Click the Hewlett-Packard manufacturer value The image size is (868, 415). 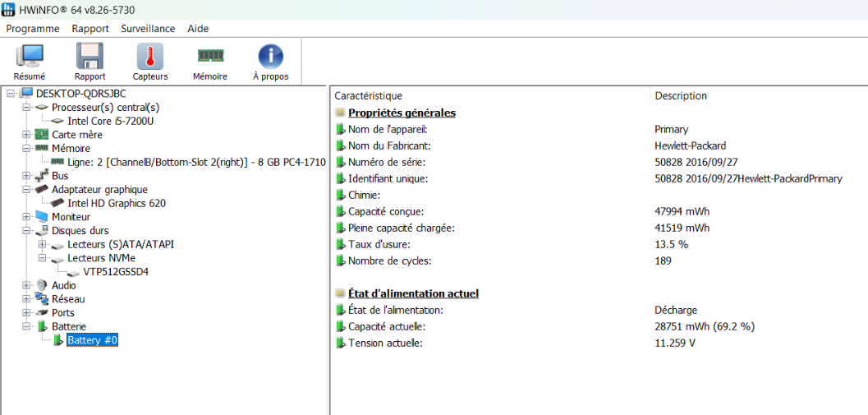pyautogui.click(x=690, y=145)
